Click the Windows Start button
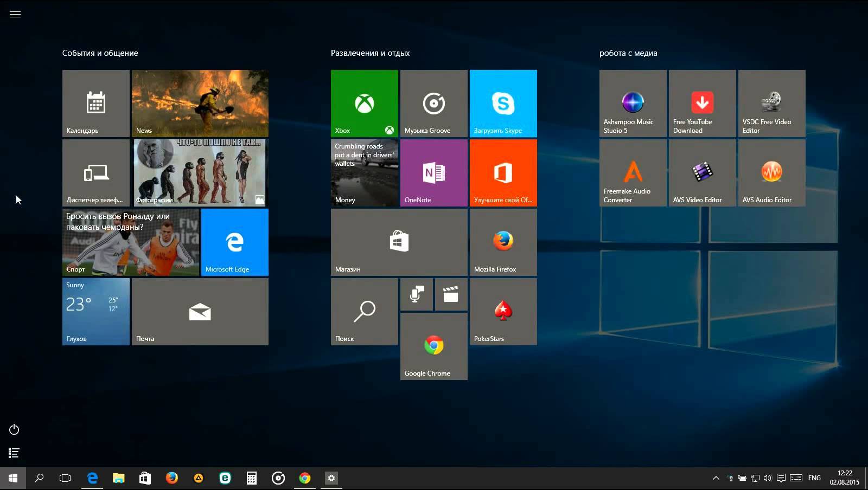 click(x=13, y=478)
